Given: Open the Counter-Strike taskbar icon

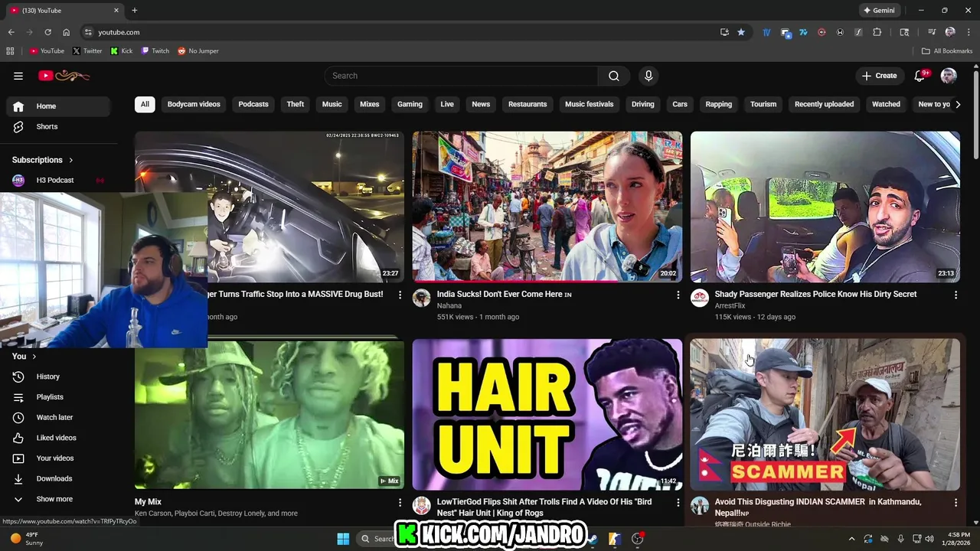Looking at the screenshot, I should (x=614, y=539).
